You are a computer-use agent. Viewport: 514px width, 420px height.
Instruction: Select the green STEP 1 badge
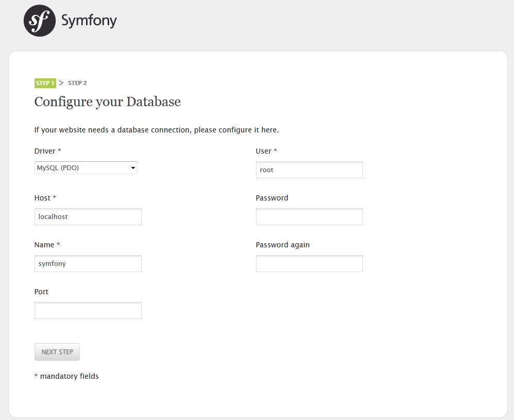[45, 83]
